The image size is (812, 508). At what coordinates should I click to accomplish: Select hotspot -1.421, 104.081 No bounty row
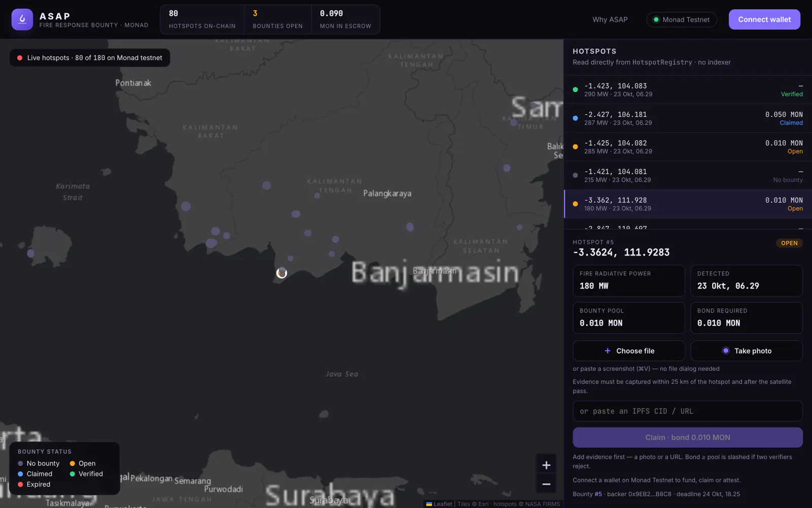[x=688, y=175]
